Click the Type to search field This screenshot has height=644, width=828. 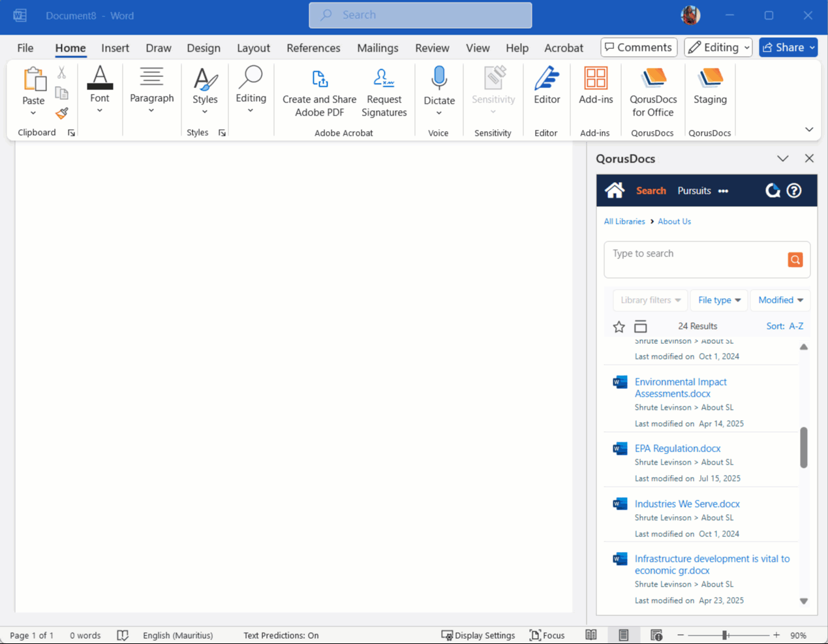pyautogui.click(x=695, y=254)
